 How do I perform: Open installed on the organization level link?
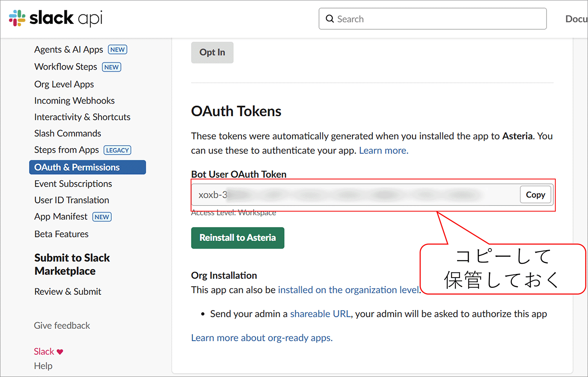(348, 290)
